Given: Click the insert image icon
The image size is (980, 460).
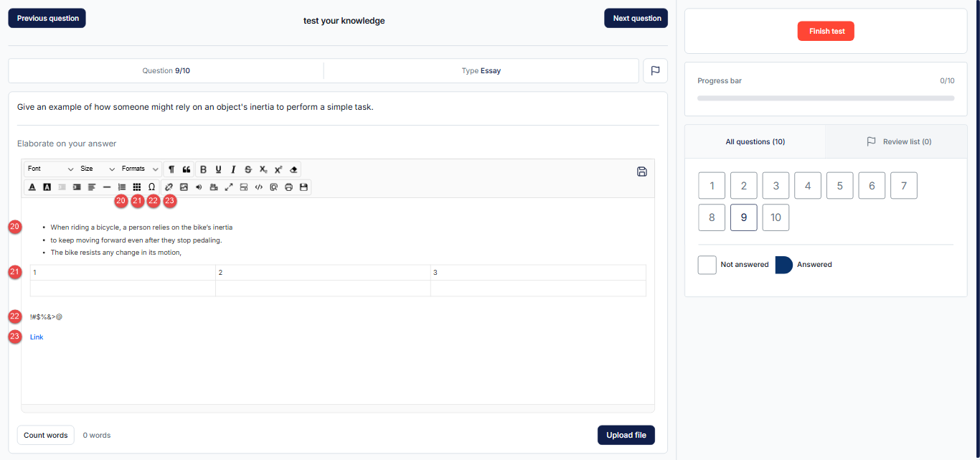Looking at the screenshot, I should (x=184, y=187).
